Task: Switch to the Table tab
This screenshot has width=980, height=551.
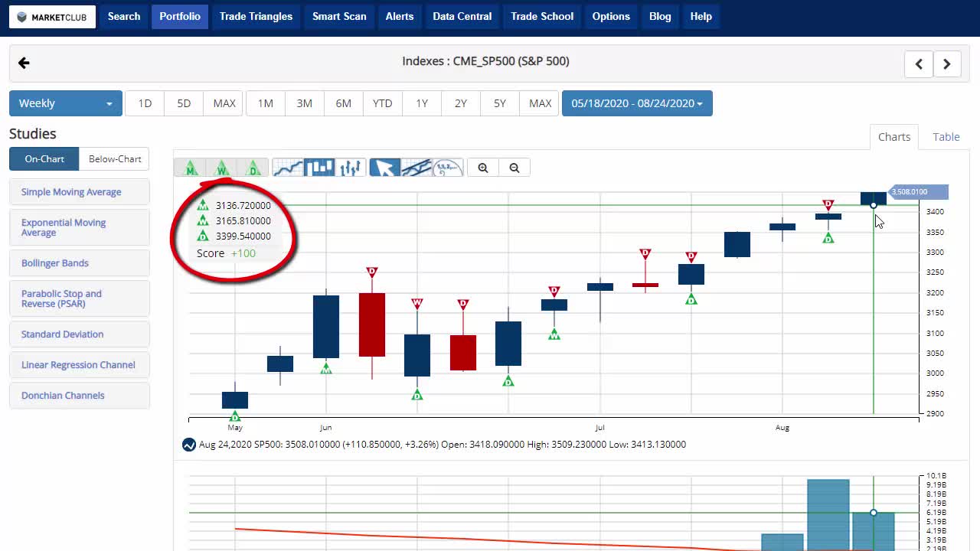Action: 946,137
